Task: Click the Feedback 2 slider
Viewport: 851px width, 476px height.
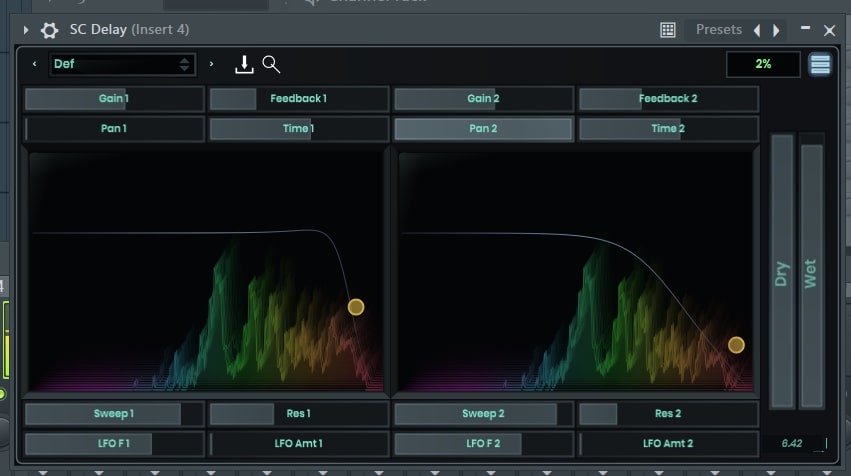Action: [x=668, y=98]
